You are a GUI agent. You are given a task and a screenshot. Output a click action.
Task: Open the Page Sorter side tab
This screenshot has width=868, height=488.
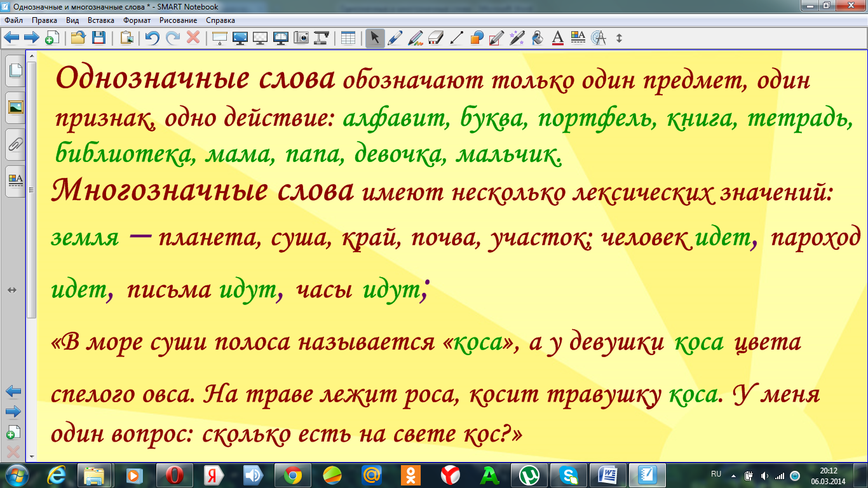tap(15, 71)
